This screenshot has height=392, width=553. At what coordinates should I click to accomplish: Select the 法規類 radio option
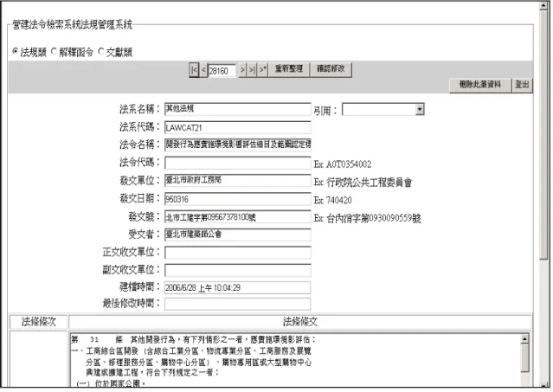click(x=16, y=51)
